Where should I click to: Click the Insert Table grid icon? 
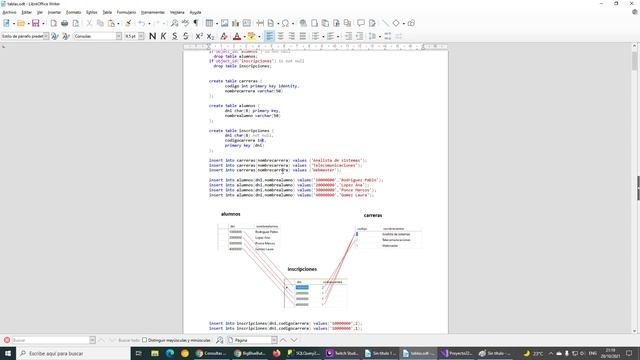(209, 23)
